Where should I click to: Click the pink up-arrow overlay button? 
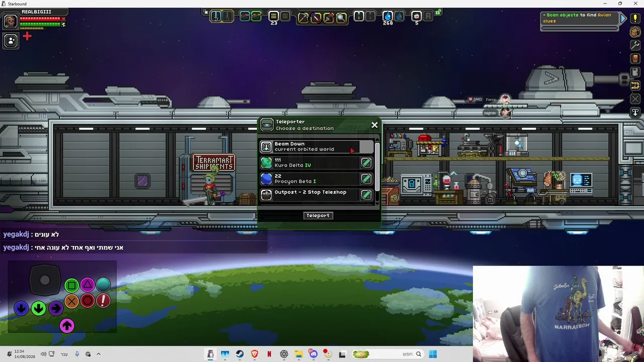click(x=67, y=326)
